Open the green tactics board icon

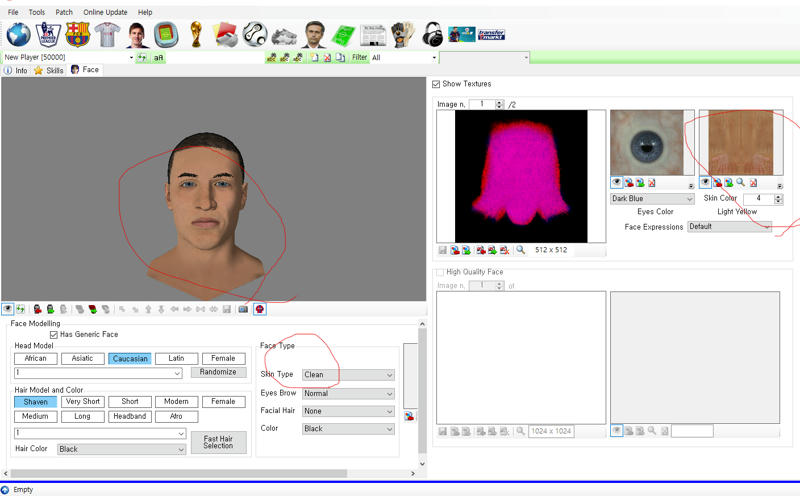pyautogui.click(x=343, y=35)
